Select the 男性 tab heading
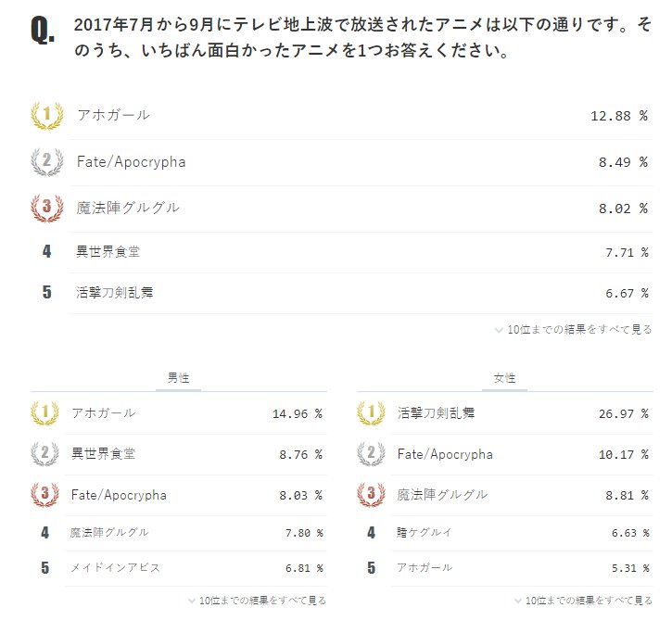This screenshot has width=672, height=633. [178, 379]
